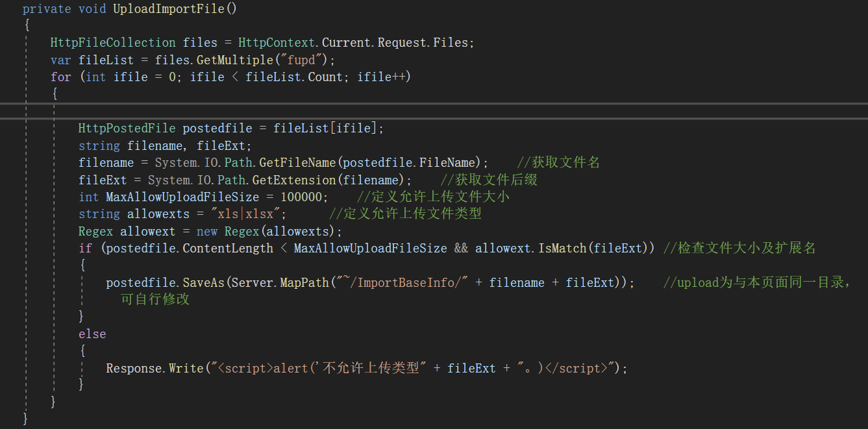Image resolution: width=868 pixels, height=429 pixels.
Task: Click the 'if' keyword
Action: (85, 248)
